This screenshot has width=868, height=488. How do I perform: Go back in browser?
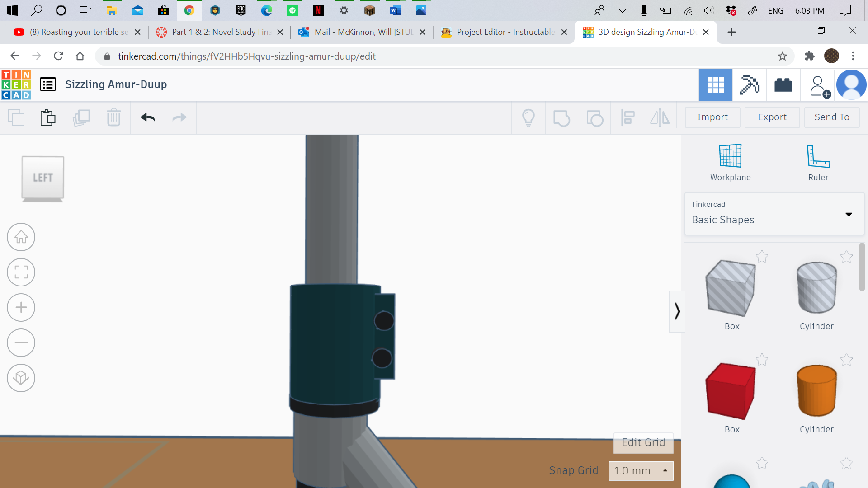(15, 56)
